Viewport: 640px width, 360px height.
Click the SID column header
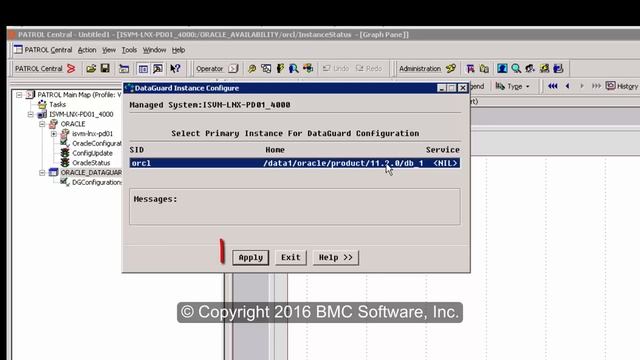(137, 150)
